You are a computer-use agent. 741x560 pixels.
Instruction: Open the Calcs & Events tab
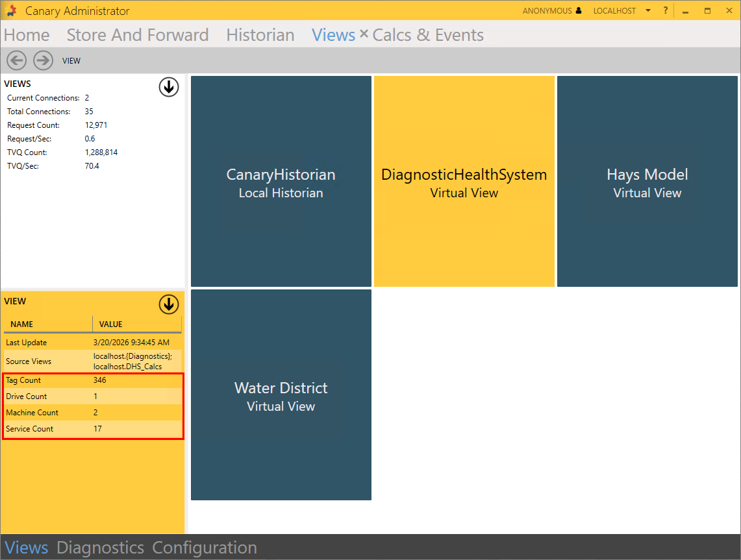(428, 35)
